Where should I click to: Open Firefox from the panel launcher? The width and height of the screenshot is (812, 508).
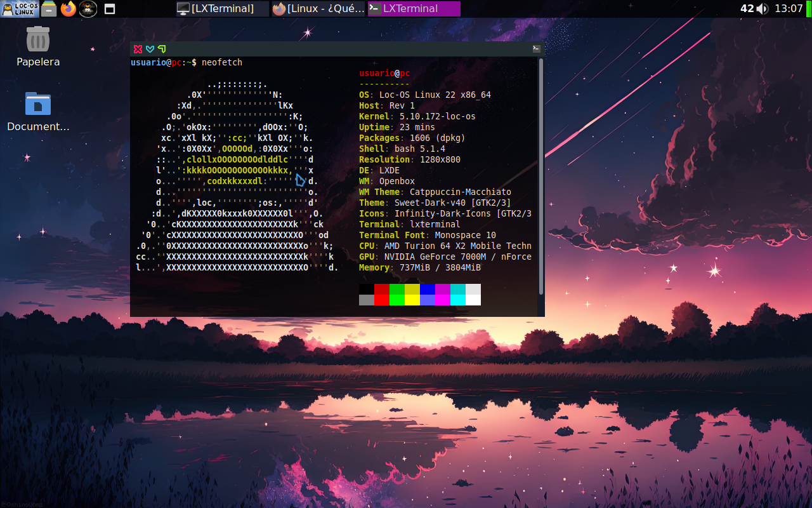[x=69, y=8]
